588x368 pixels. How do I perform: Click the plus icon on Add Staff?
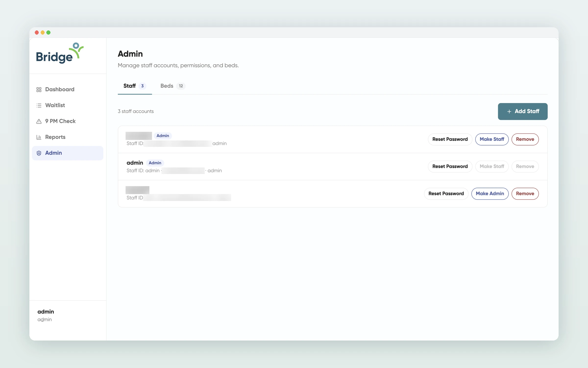(x=509, y=111)
